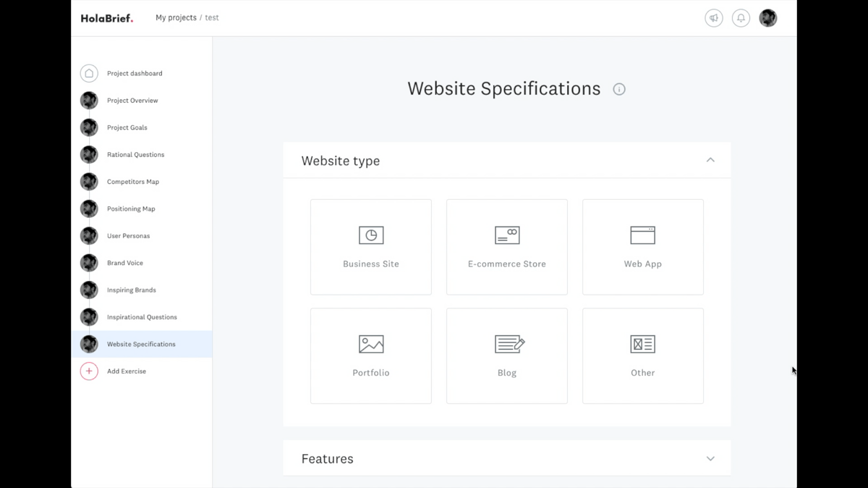Image resolution: width=868 pixels, height=488 pixels.
Task: Click the avatar icon next to Project Goals
Action: tap(89, 127)
